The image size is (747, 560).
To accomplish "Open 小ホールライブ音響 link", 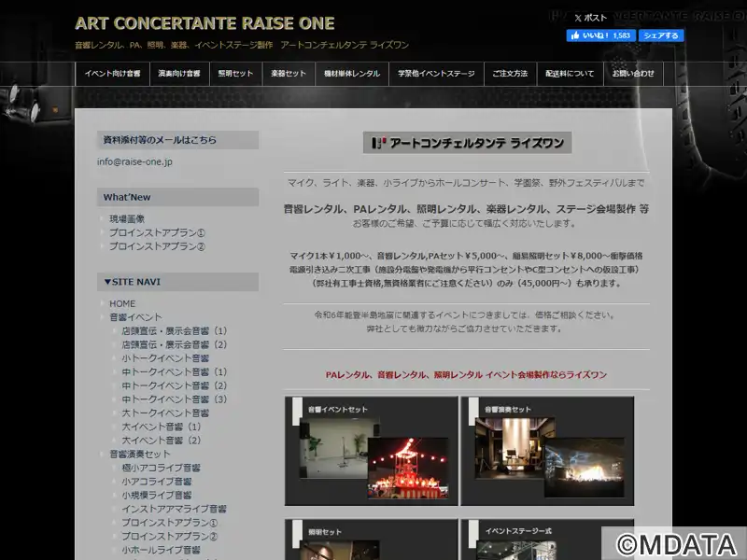I will pos(161,551).
